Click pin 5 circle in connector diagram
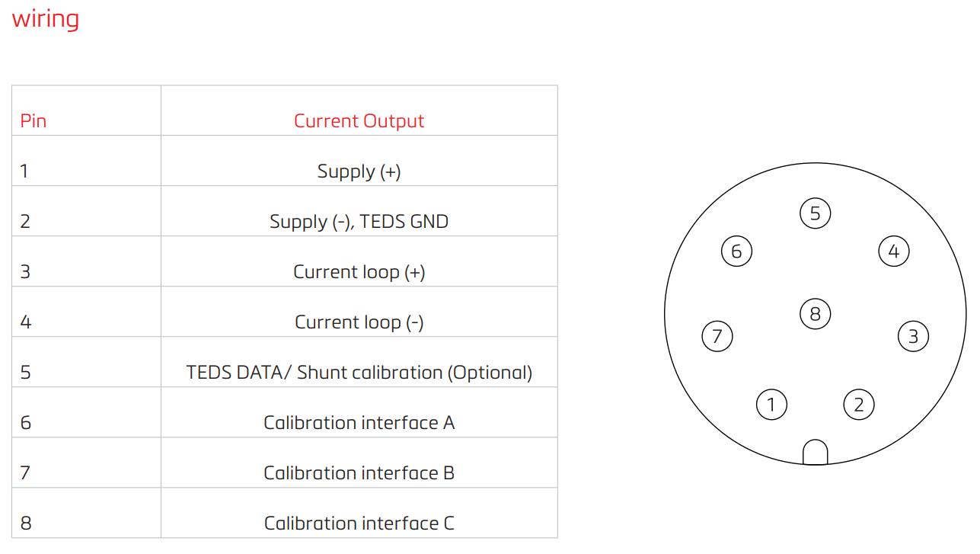Image resolution: width=980 pixels, height=554 pixels. click(x=815, y=213)
